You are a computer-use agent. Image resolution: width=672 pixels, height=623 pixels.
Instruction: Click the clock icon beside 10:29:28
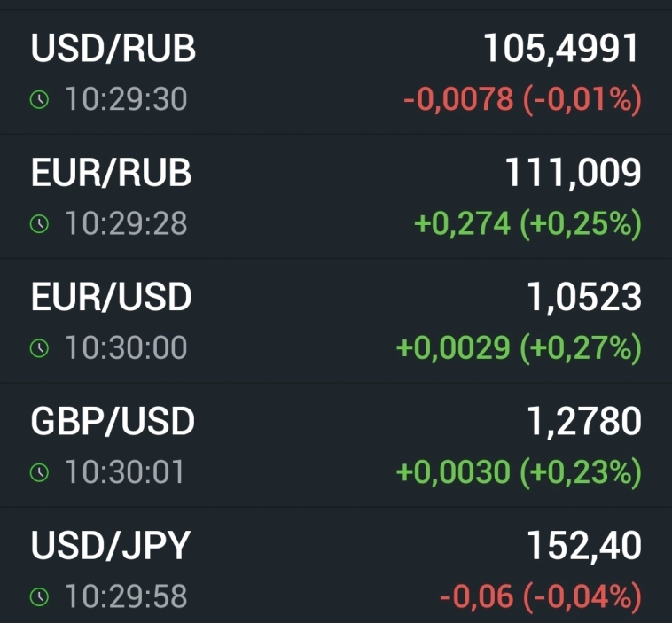(38, 225)
